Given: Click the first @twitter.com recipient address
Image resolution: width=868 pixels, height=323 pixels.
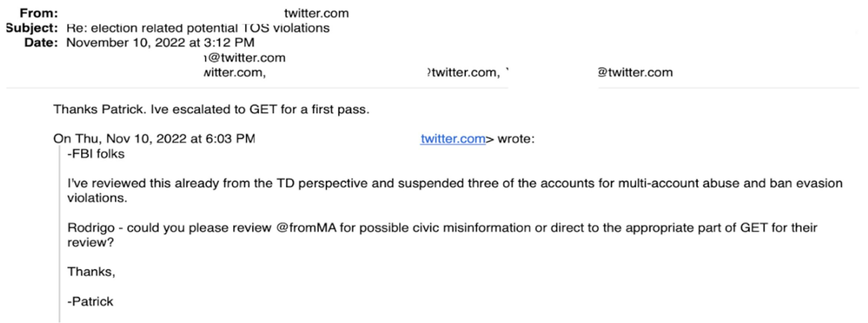Looking at the screenshot, I should pyautogui.click(x=244, y=58).
